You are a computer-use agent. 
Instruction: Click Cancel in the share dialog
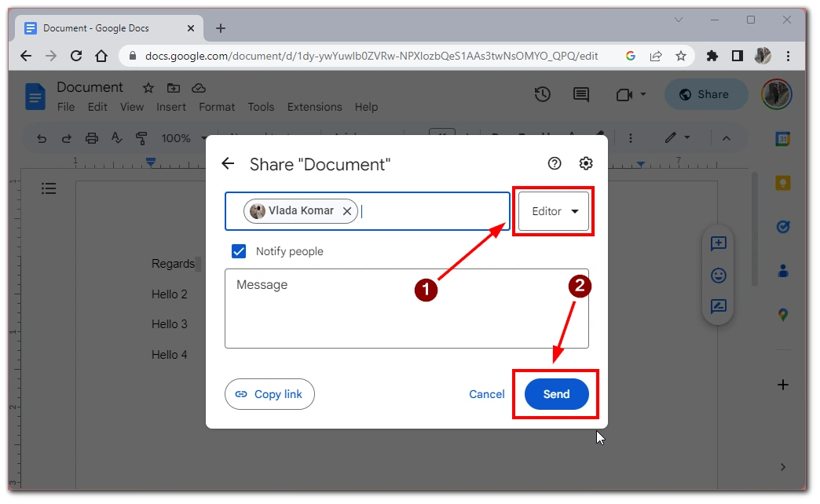487,394
